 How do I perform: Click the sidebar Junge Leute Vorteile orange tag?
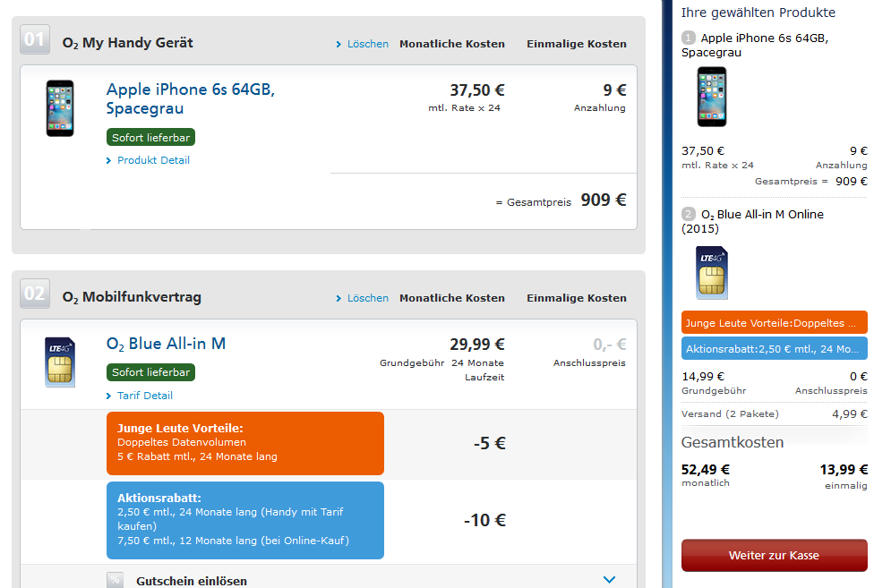coord(775,322)
